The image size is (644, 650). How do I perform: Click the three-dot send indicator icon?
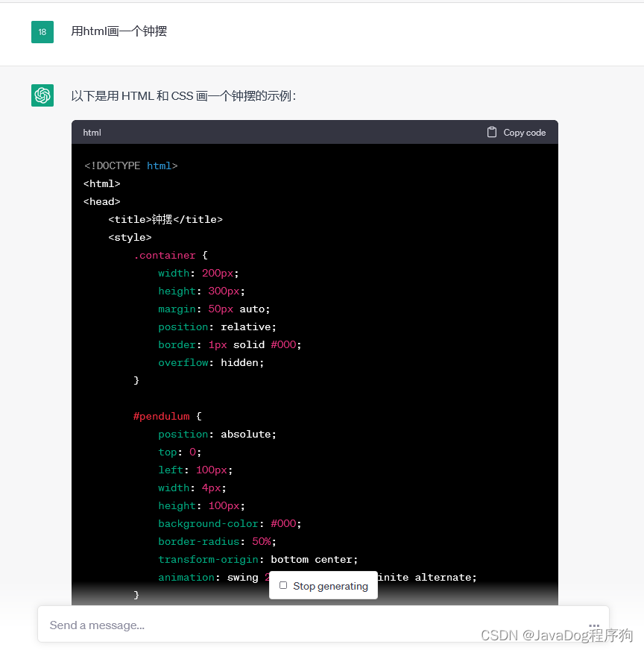pyautogui.click(x=594, y=625)
